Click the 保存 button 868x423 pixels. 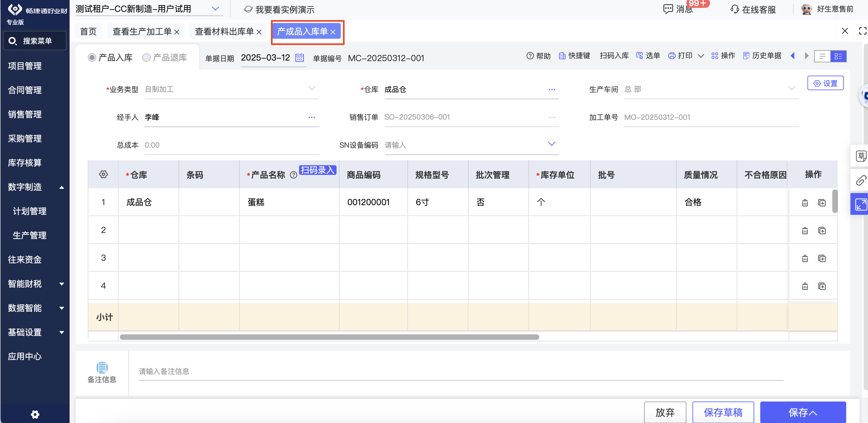(x=803, y=412)
